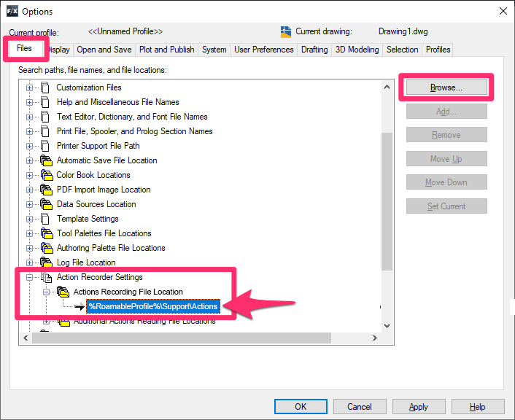Click the horizontal scroll left arrow

26,338
